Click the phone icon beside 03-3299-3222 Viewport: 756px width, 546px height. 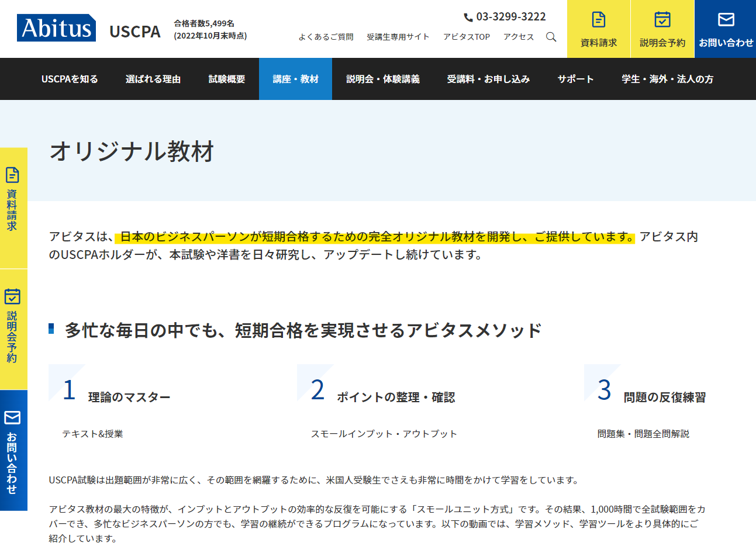coord(468,17)
